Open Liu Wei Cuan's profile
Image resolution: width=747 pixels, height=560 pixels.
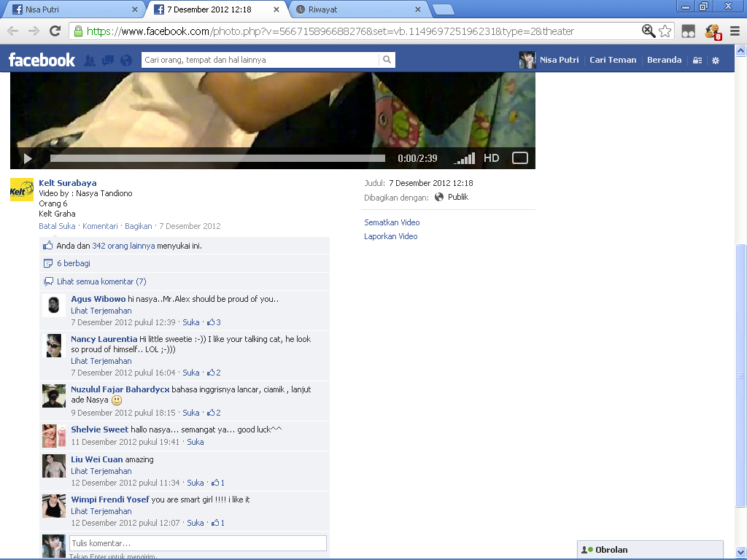97,459
